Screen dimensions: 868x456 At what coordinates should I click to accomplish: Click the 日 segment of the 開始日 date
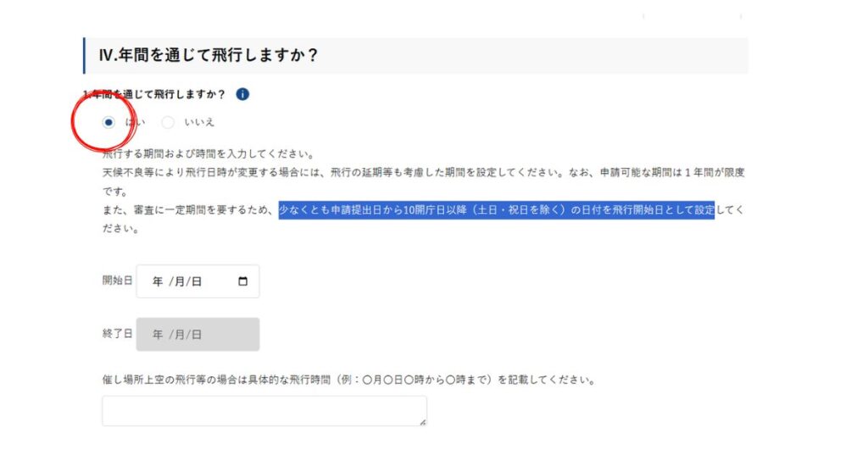tap(196, 281)
